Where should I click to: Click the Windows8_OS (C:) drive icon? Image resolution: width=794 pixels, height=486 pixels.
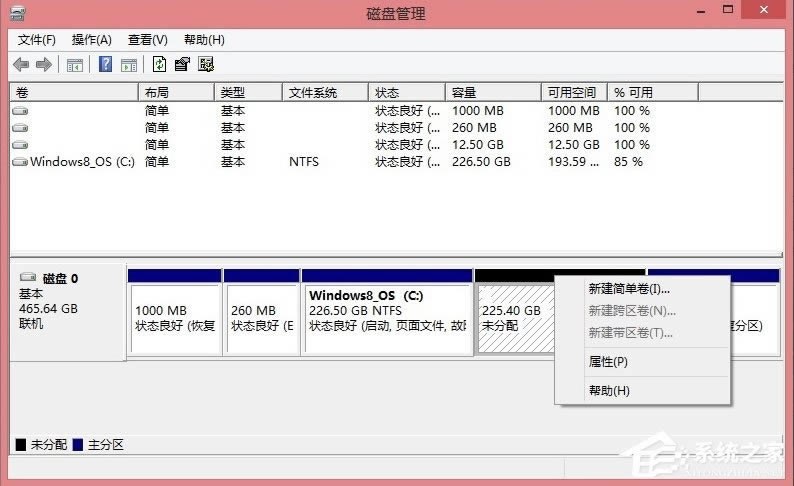20,162
